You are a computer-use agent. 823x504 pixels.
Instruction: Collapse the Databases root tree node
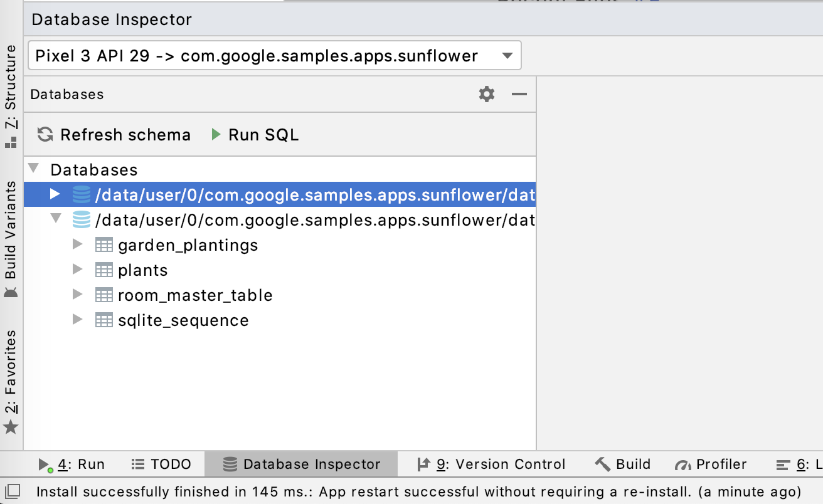tap(34, 169)
